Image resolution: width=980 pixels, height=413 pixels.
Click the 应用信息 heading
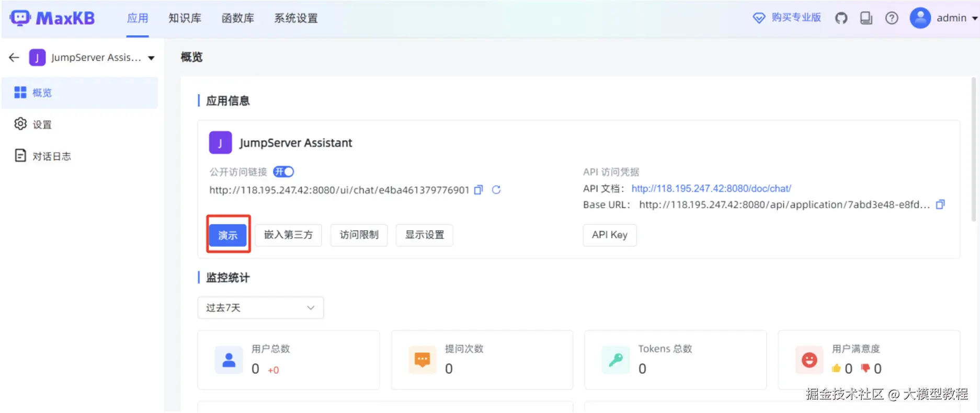227,101
